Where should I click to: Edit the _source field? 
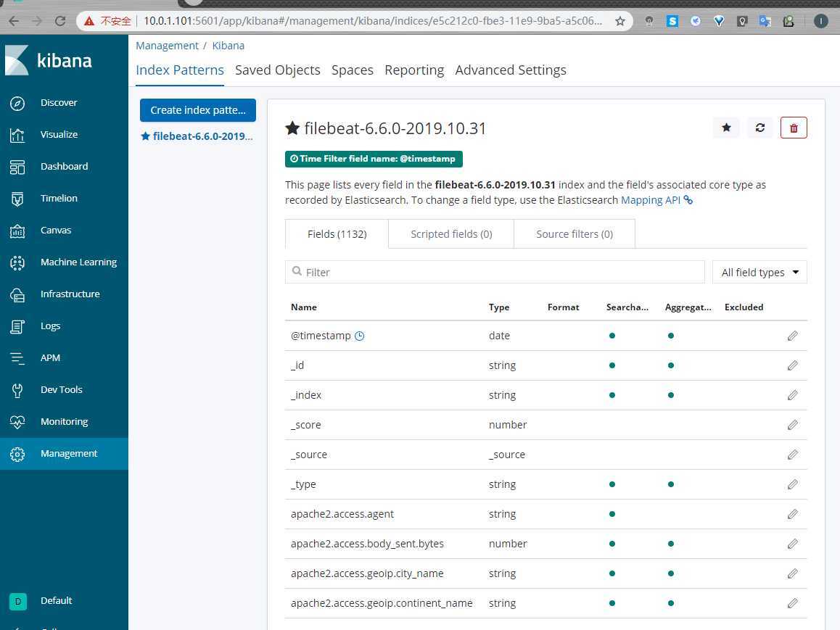coord(793,455)
